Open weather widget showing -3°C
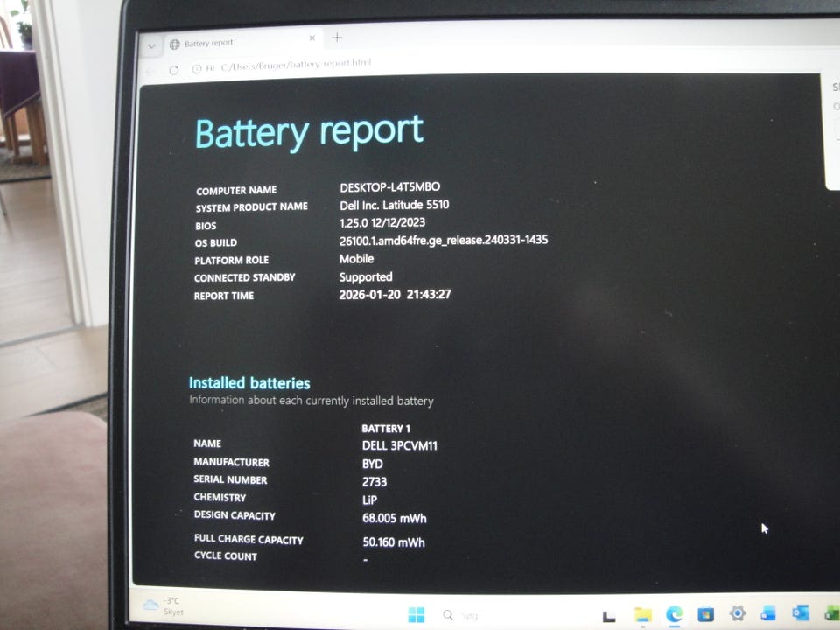840x630 pixels. [x=164, y=605]
